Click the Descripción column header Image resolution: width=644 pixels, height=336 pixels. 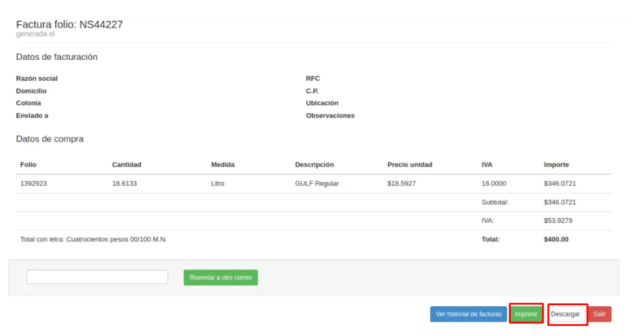tap(314, 165)
